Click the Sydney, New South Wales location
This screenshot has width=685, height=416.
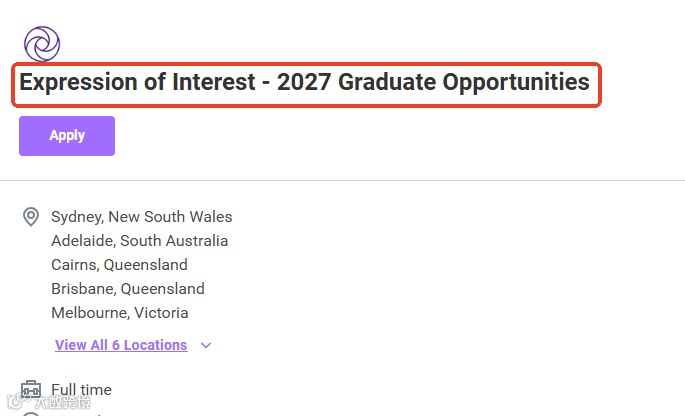(x=141, y=217)
